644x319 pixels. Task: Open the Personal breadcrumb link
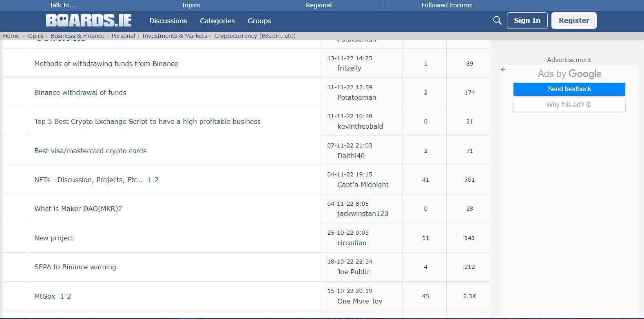(123, 36)
